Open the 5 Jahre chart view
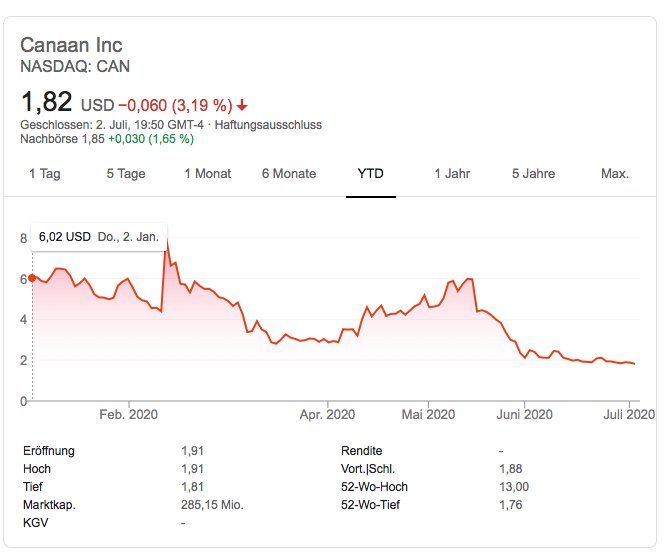The image size is (668, 559). [x=534, y=174]
